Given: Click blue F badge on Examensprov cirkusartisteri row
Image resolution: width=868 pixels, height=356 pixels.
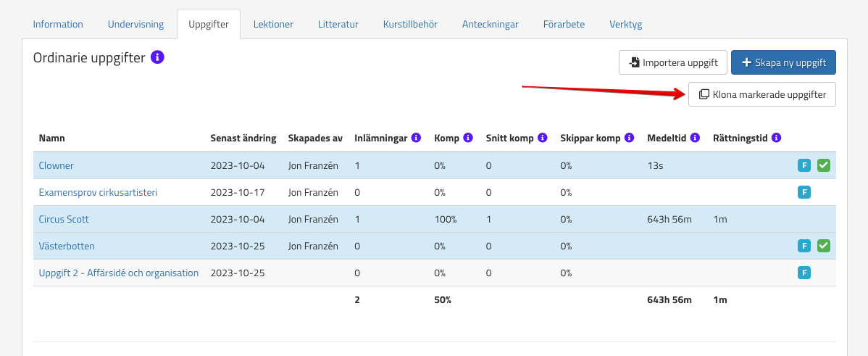Looking at the screenshot, I should tap(804, 192).
